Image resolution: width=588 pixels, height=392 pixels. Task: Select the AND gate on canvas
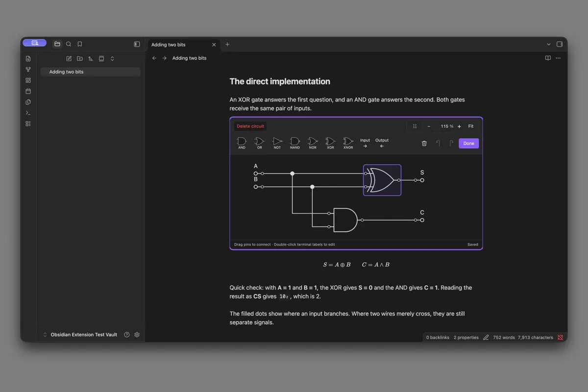[x=345, y=220]
